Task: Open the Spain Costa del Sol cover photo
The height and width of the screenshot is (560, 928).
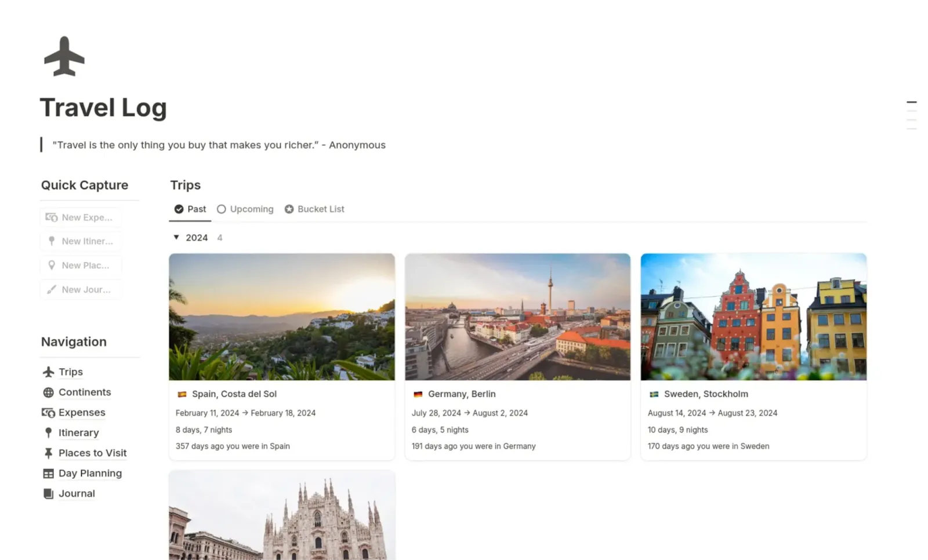Action: pyautogui.click(x=282, y=317)
